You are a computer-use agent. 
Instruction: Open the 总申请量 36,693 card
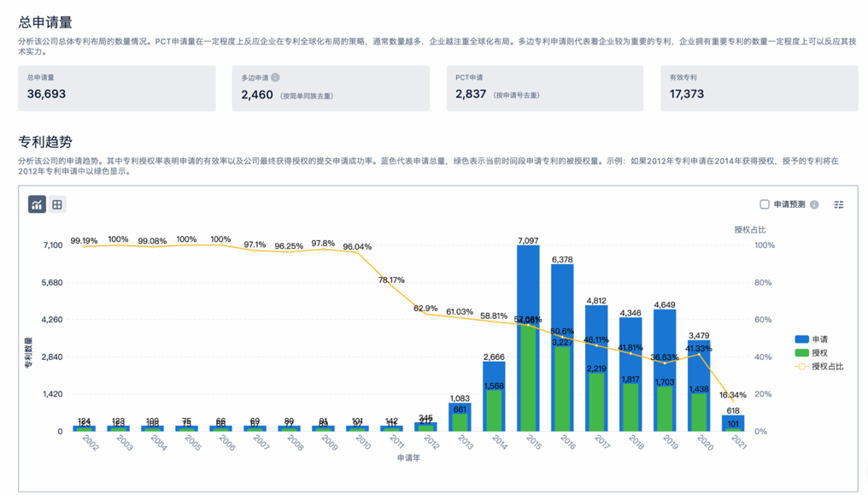click(117, 89)
